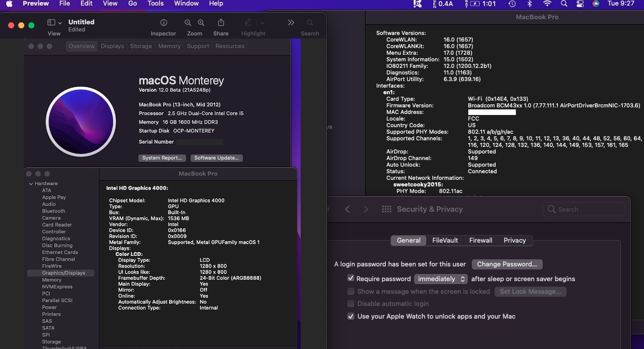Image resolution: width=644 pixels, height=349 pixels.
Task: Activate Siri from the menu bar
Action: (x=596, y=4)
